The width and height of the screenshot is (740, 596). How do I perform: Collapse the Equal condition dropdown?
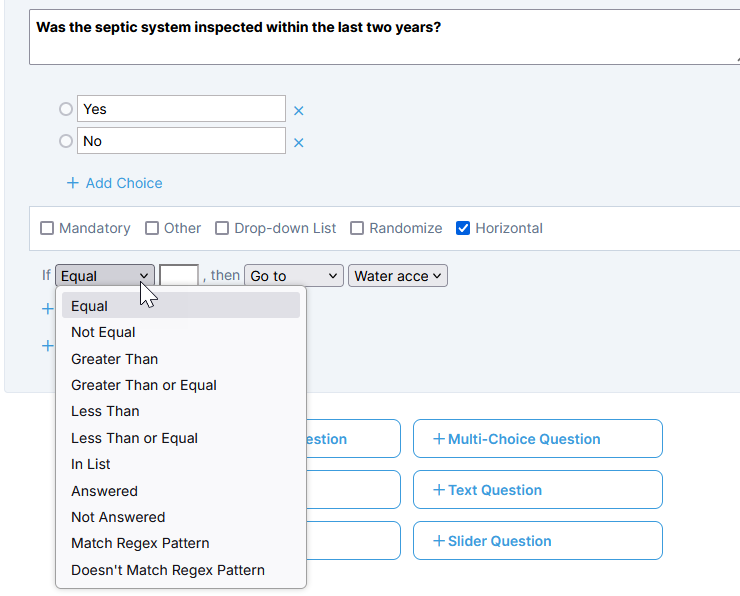(105, 276)
